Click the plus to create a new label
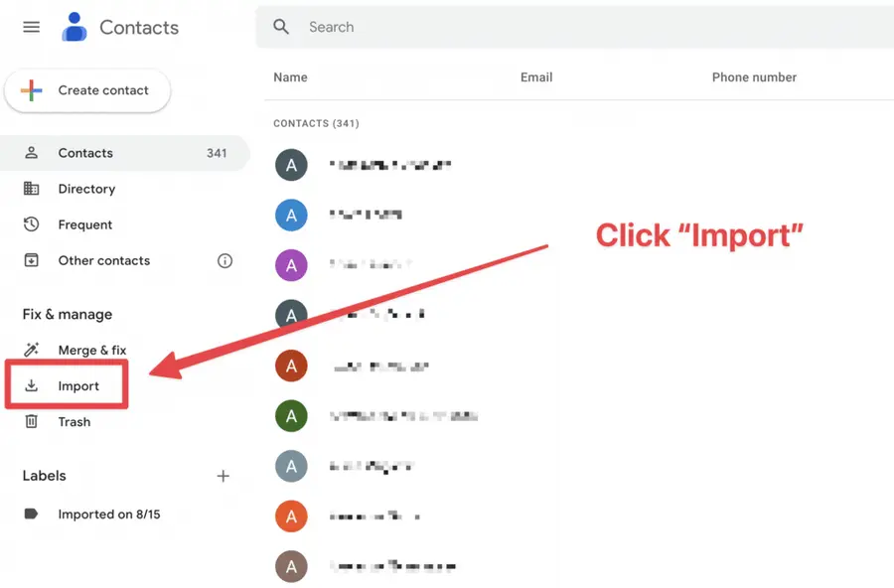This screenshot has width=894, height=588. (x=223, y=476)
